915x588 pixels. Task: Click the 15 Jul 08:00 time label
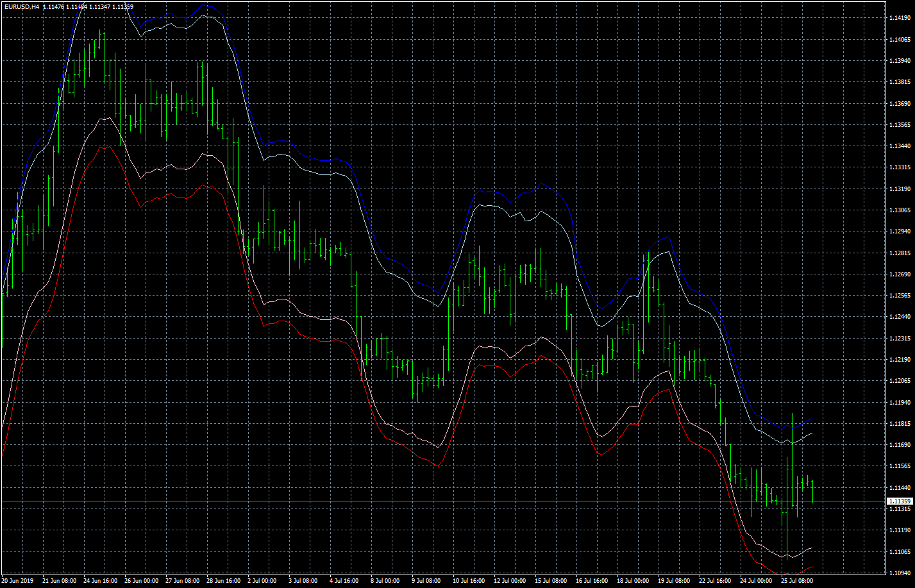coord(551,581)
